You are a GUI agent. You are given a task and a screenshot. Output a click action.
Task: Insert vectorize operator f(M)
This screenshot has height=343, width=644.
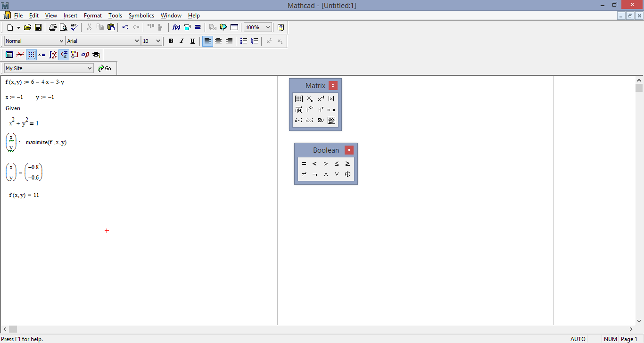tap(299, 110)
